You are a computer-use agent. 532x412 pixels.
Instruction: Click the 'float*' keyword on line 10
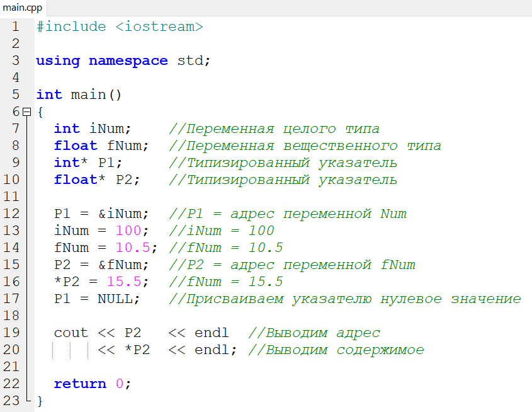coord(80,180)
